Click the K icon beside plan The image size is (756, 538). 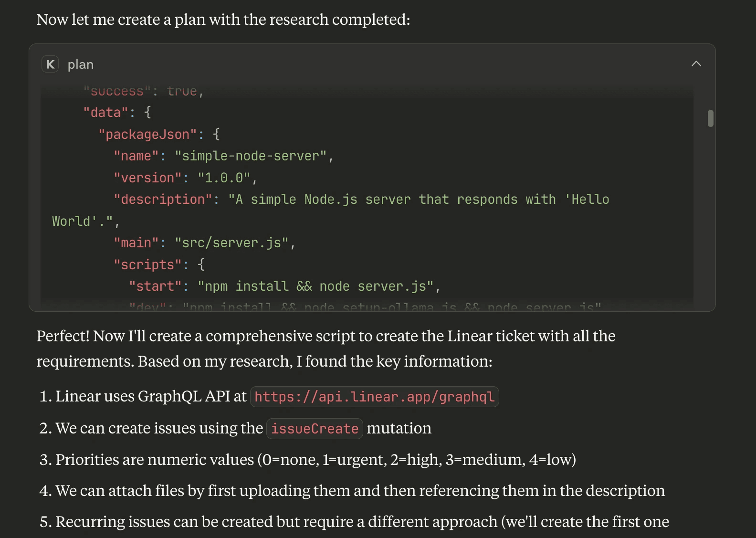(50, 64)
